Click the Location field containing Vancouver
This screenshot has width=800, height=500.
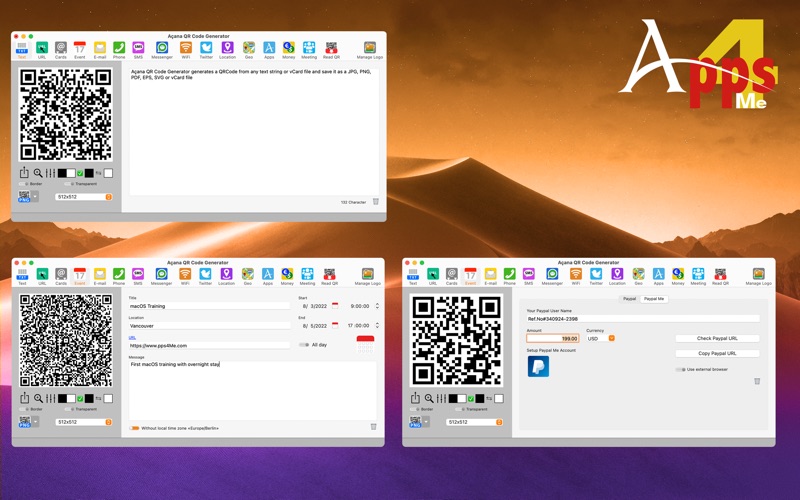tap(209, 326)
